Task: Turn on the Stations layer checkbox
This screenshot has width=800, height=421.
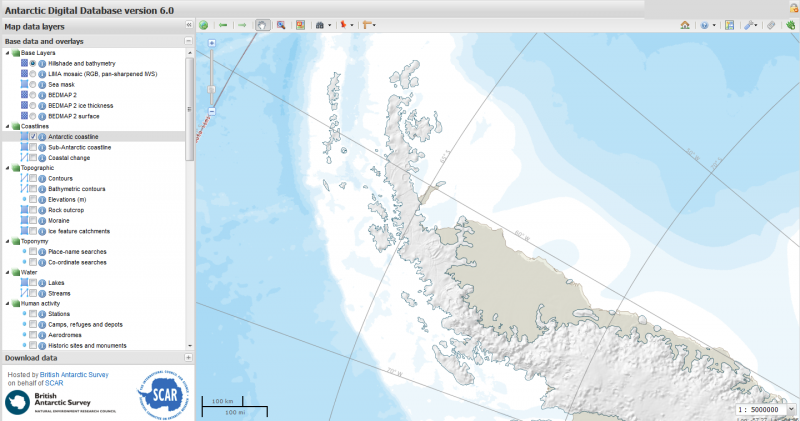Action: [33, 314]
